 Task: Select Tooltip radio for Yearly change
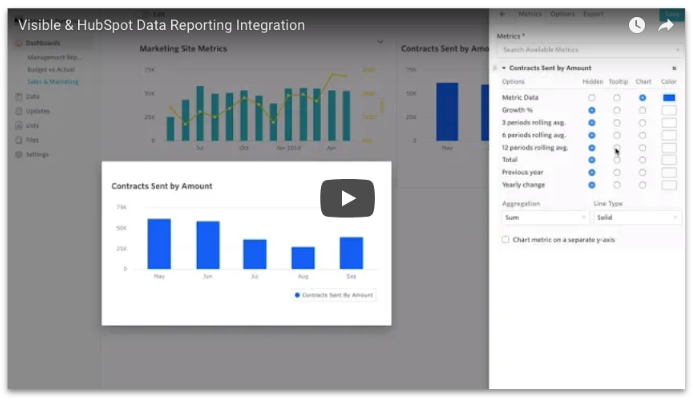pyautogui.click(x=617, y=185)
